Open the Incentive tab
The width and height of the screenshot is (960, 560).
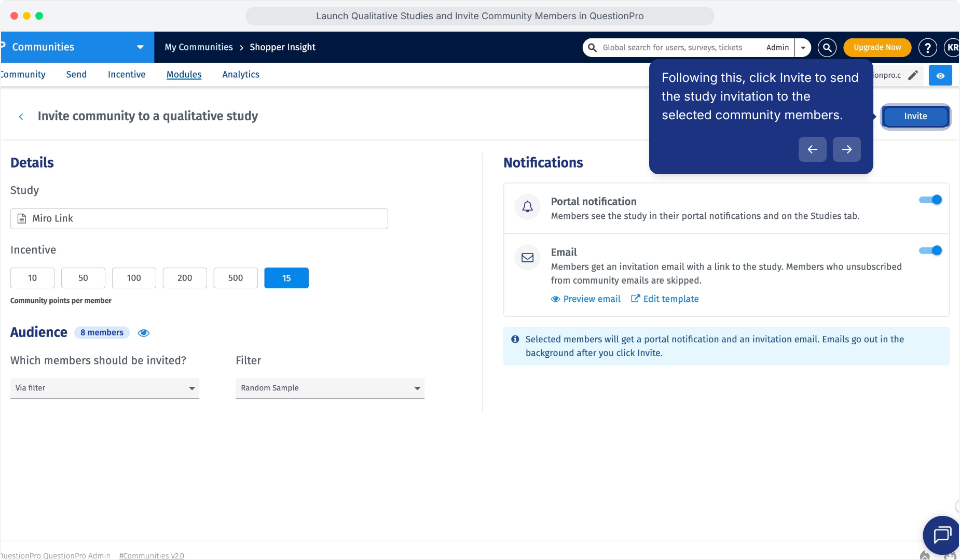[127, 75]
